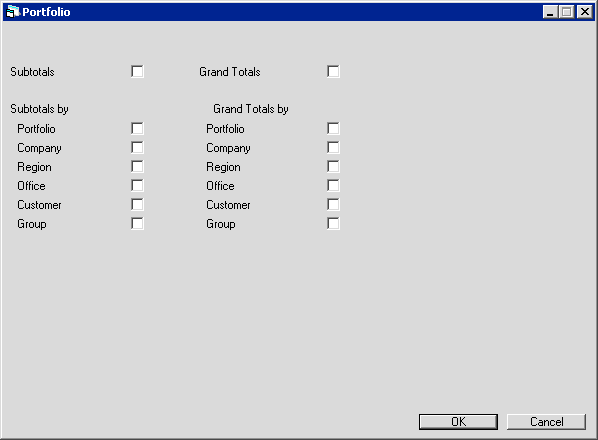Click the Portfolio window title icon
Screen dimensions: 598x440
pyautogui.click(x=13, y=12)
